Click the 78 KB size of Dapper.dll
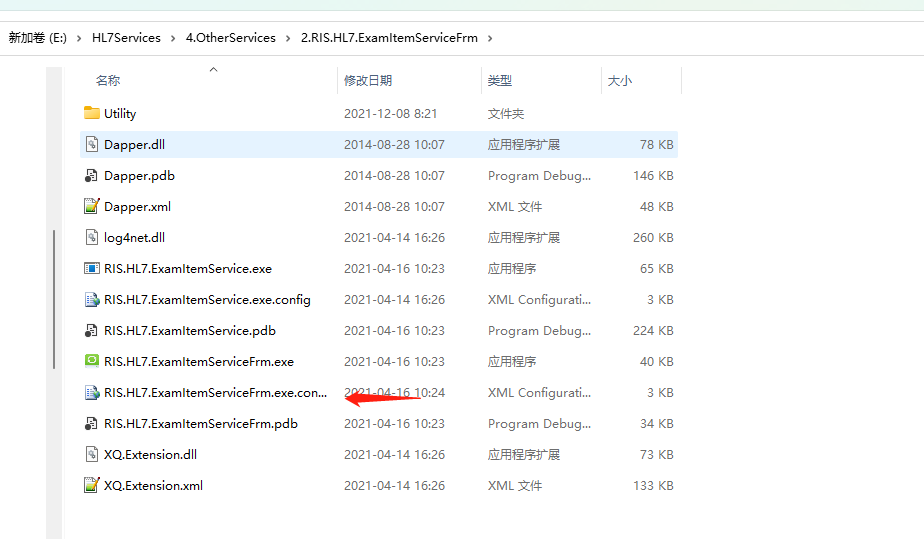Screen dimensions: 924x539 click(x=656, y=144)
